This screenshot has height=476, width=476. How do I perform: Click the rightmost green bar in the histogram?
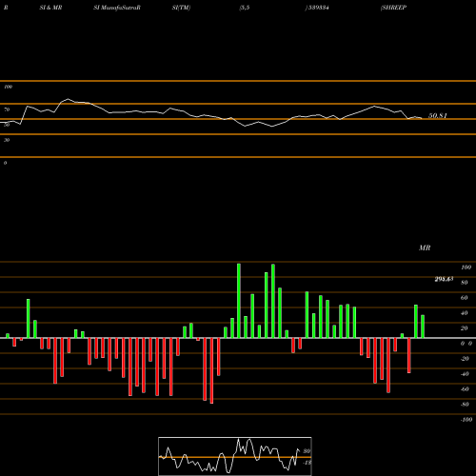point(423,327)
